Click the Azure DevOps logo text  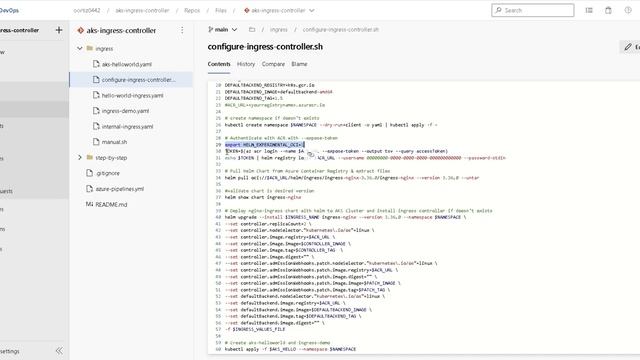click(x=9, y=10)
